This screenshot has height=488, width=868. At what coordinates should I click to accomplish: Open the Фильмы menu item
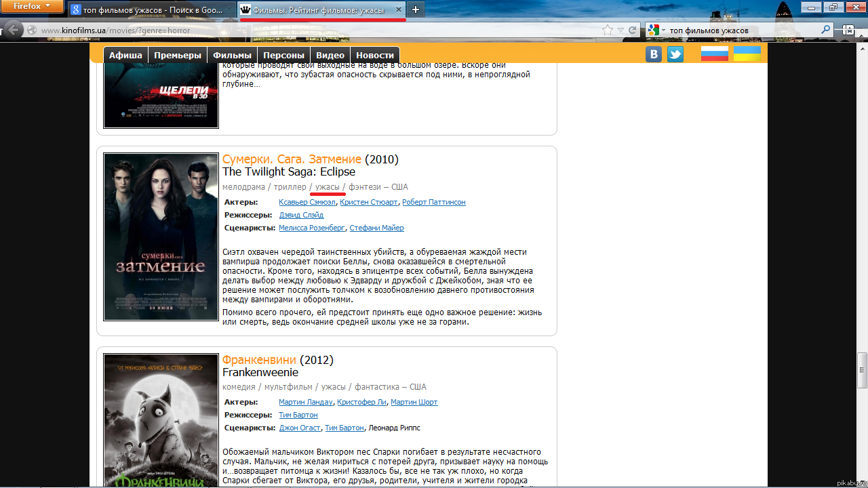233,55
